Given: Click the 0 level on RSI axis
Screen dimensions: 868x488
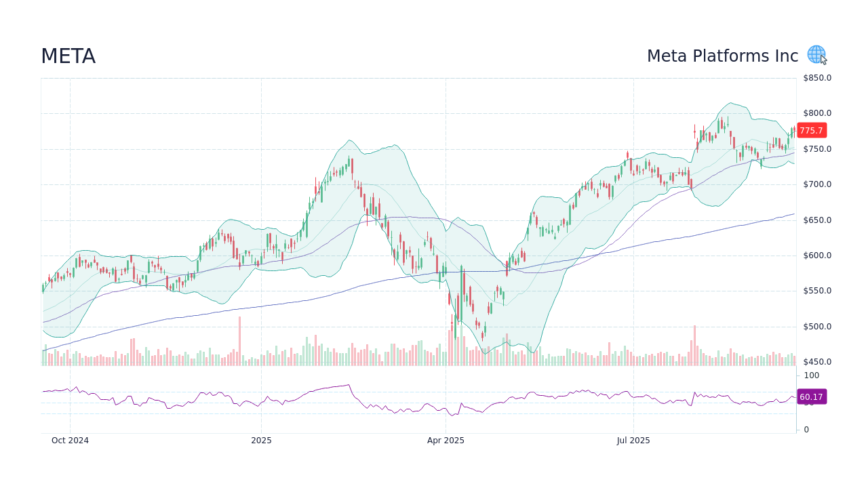Looking at the screenshot, I should click(806, 430).
